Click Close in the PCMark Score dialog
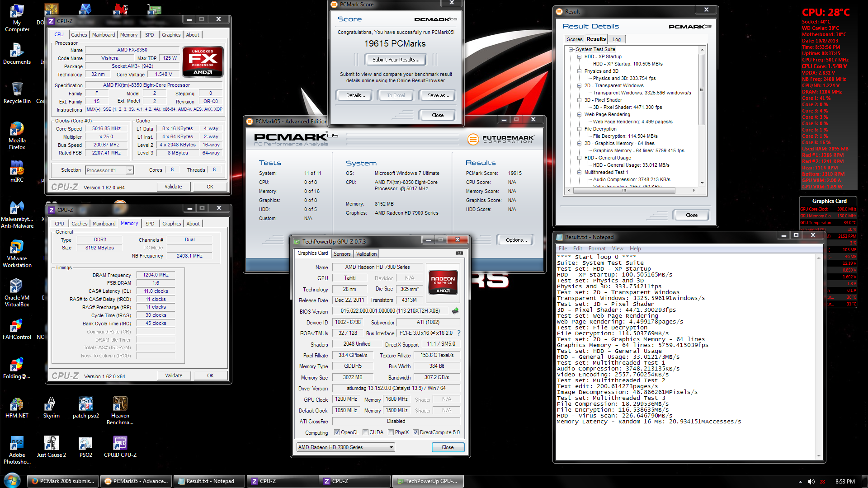868x488 pixels. tap(438, 115)
